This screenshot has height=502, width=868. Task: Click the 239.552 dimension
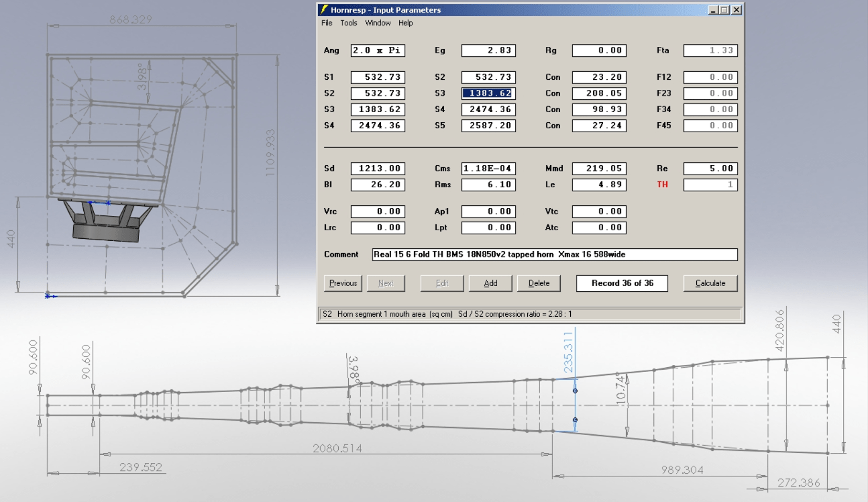tap(141, 467)
